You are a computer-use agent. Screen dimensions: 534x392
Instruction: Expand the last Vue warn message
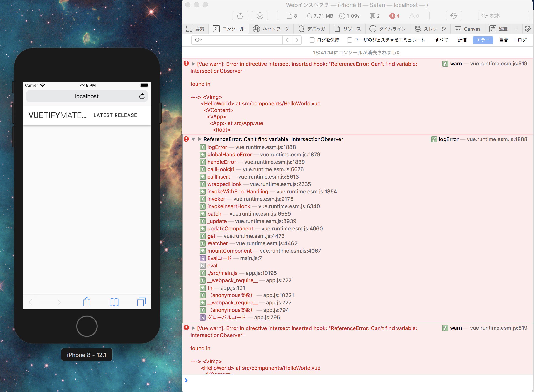point(193,328)
